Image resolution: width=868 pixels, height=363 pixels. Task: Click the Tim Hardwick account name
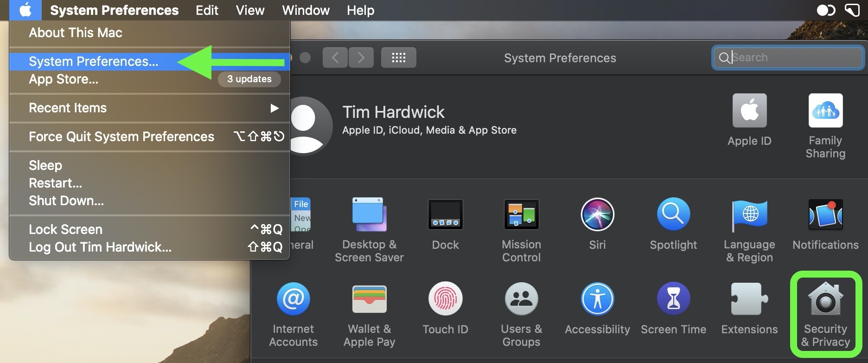393,112
